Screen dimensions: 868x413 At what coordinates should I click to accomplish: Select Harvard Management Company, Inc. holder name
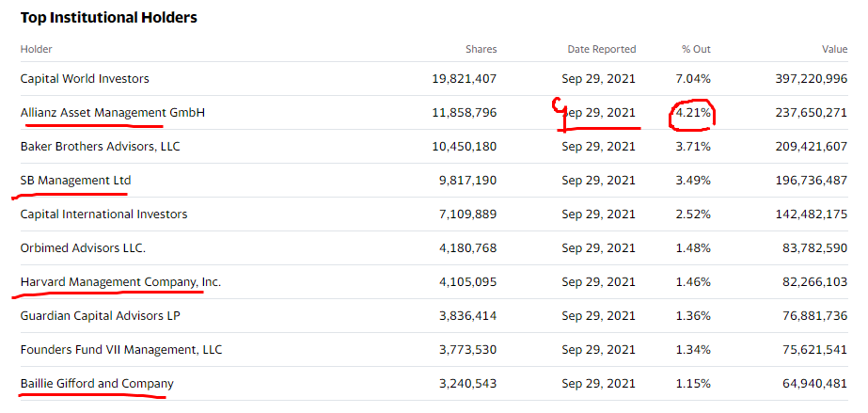[x=120, y=282]
